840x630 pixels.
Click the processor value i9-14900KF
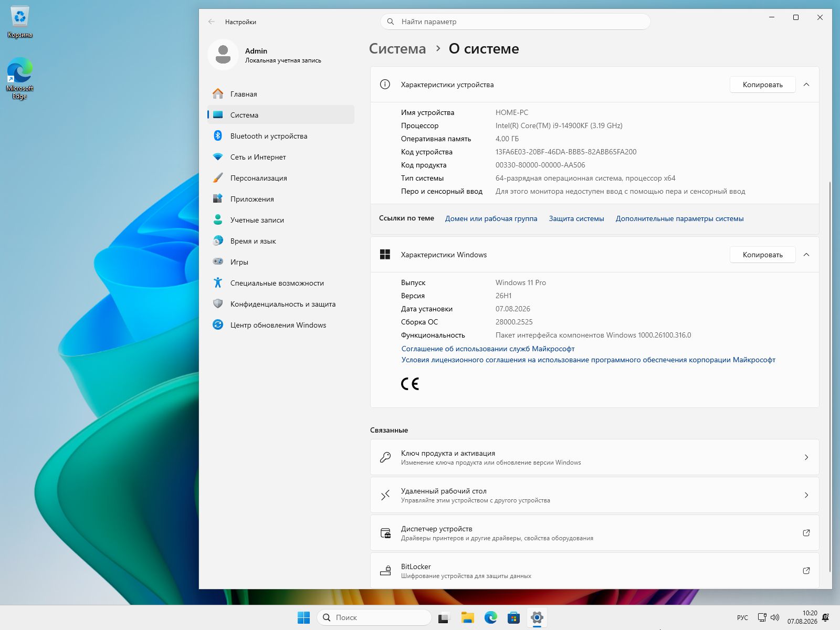click(559, 125)
